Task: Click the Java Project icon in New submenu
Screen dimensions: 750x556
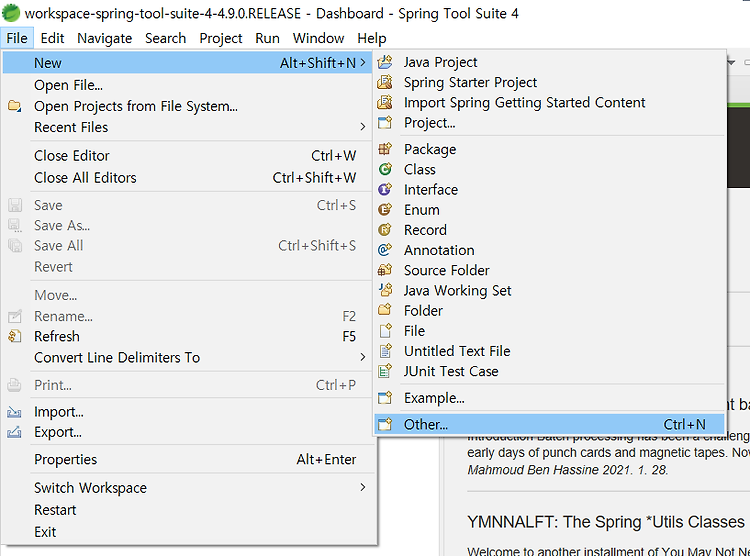Action: tap(385, 62)
